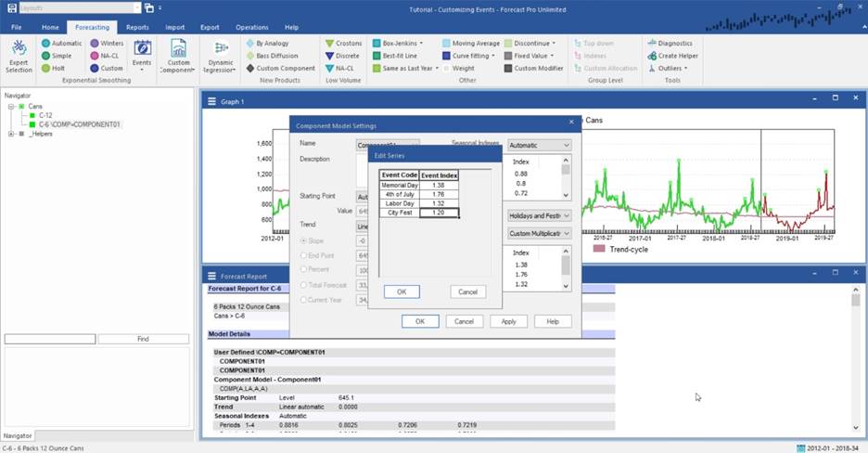Click the City Fest event index cell
868x453 pixels.
pyautogui.click(x=439, y=213)
